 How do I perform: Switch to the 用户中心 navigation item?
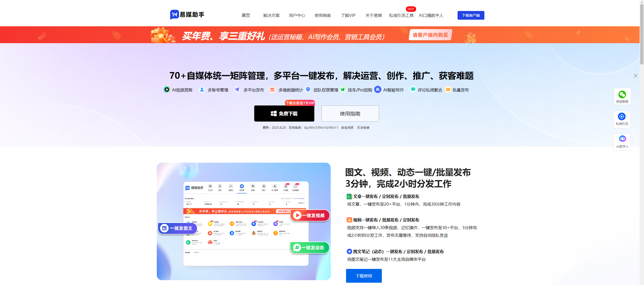click(297, 15)
